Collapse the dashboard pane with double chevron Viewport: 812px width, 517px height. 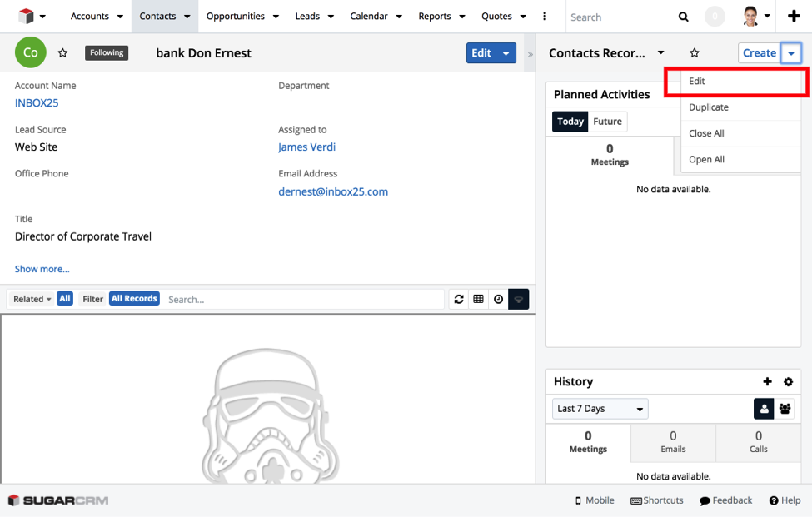click(x=531, y=54)
